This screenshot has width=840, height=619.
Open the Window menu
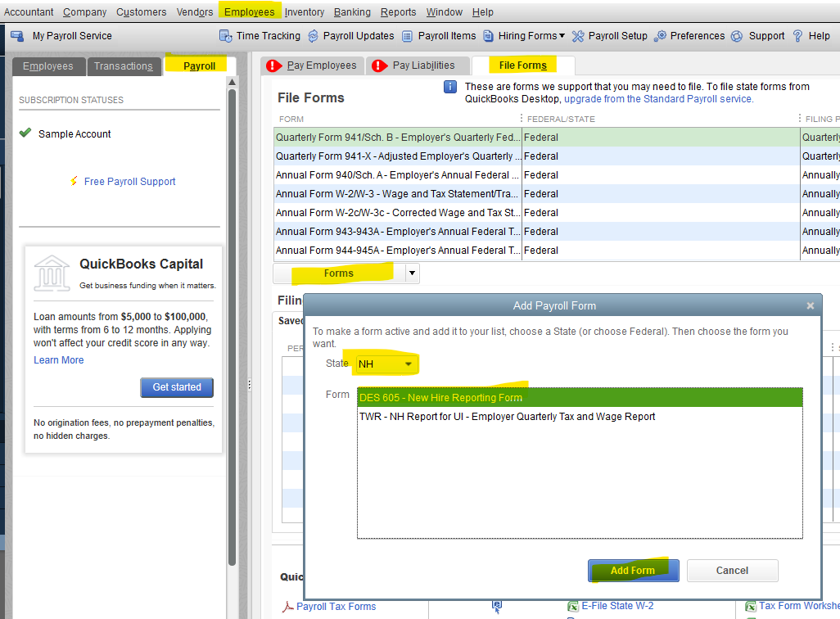444,11
